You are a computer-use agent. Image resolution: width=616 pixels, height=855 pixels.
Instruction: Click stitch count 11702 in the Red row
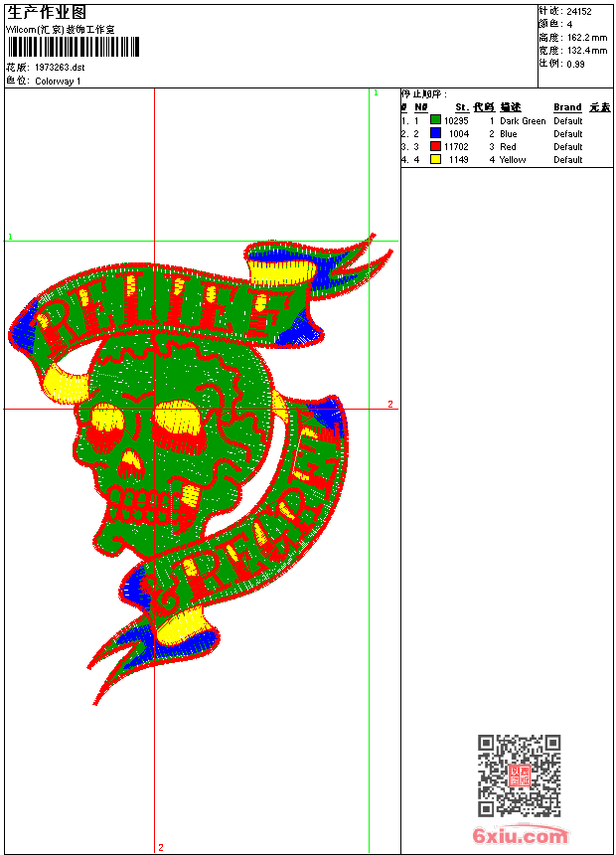pos(456,146)
